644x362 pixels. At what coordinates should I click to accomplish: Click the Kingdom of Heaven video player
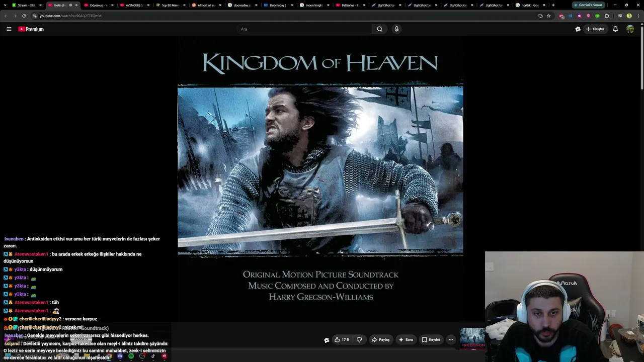[320, 178]
